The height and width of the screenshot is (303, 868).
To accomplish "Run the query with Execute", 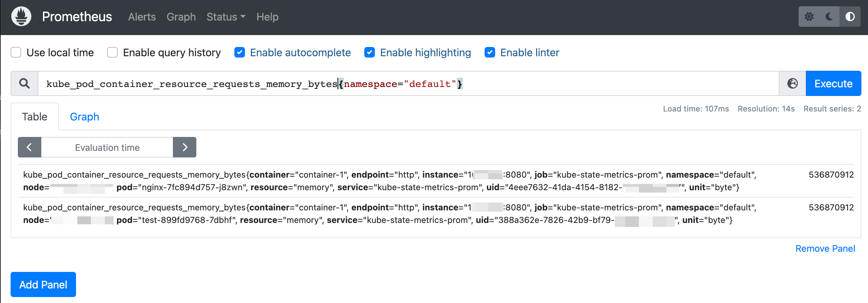I will coord(833,83).
